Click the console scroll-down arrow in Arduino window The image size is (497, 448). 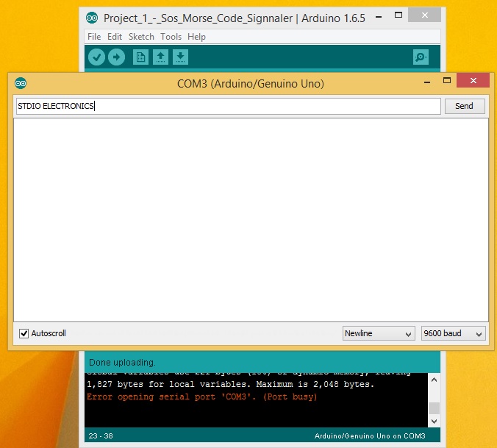coord(434,422)
